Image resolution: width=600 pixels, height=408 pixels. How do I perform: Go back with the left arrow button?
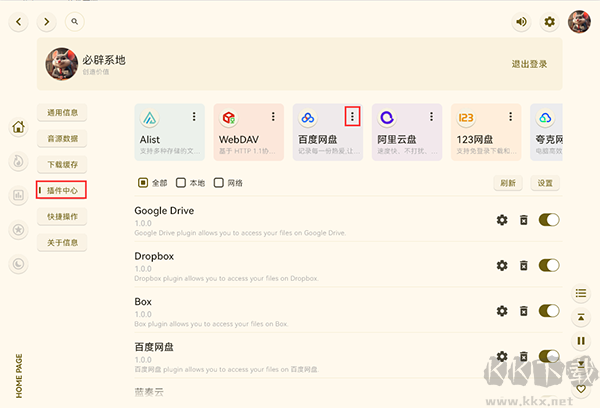[18, 22]
